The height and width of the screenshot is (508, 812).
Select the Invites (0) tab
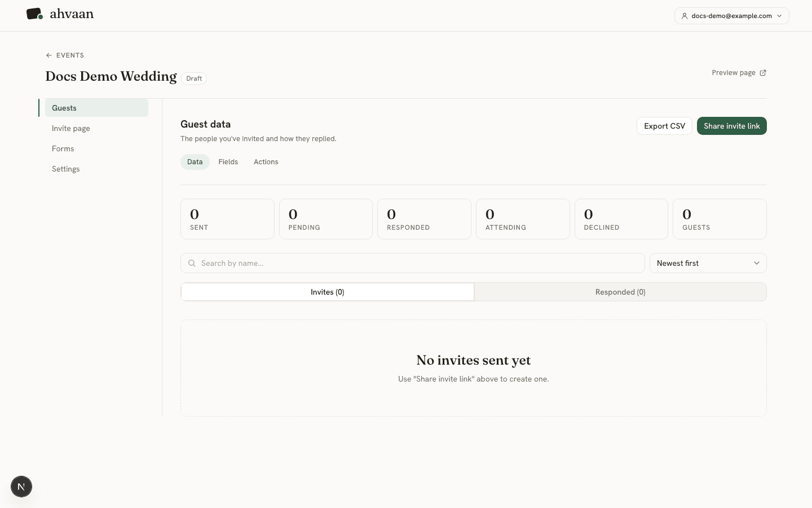click(x=328, y=292)
